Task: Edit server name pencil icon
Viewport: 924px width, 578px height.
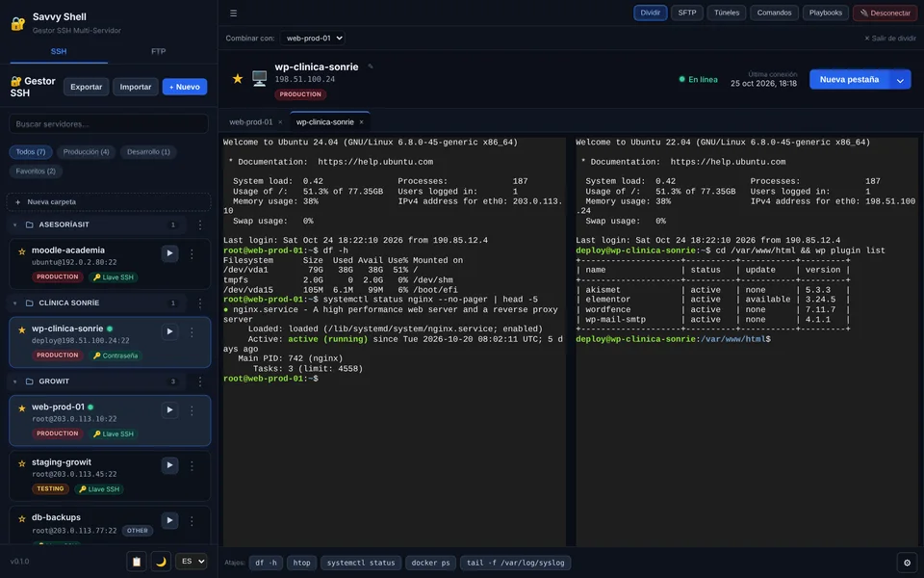Action: pos(370,66)
